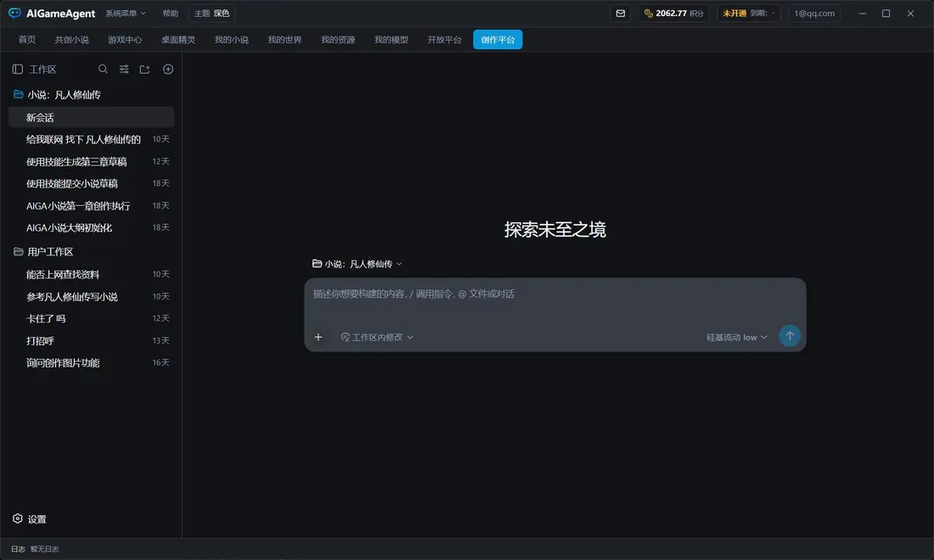This screenshot has height=560, width=934.
Task: Click the 工作区 header label
Action: [x=42, y=70]
